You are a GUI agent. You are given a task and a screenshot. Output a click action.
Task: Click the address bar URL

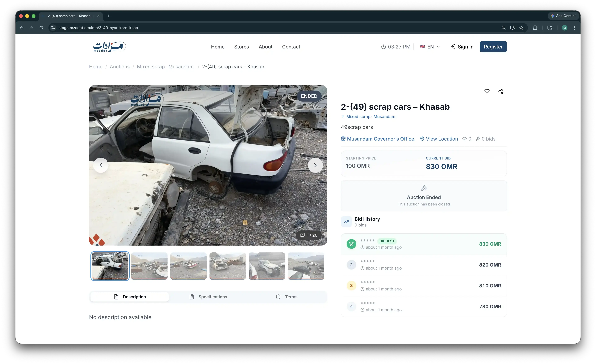pos(98,28)
